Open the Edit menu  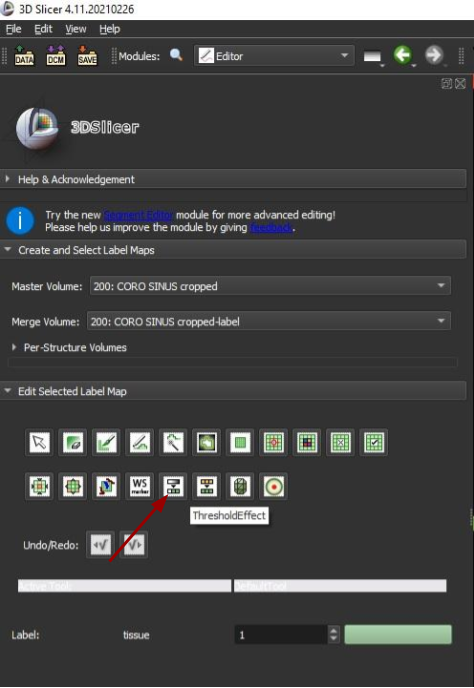point(43,29)
